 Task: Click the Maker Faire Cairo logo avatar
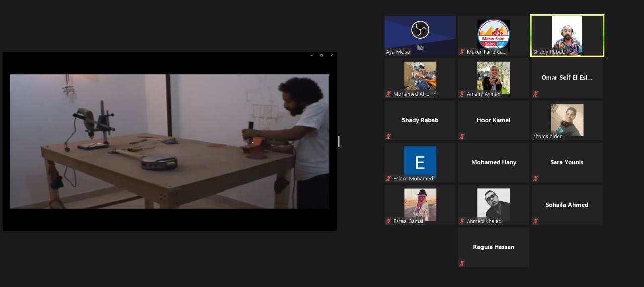[x=493, y=34]
